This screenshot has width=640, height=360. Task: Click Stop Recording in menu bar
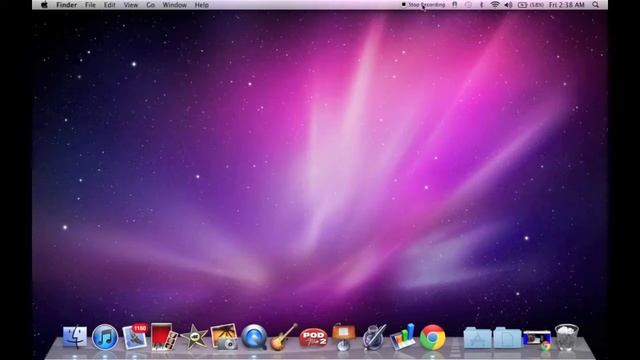pos(423,5)
